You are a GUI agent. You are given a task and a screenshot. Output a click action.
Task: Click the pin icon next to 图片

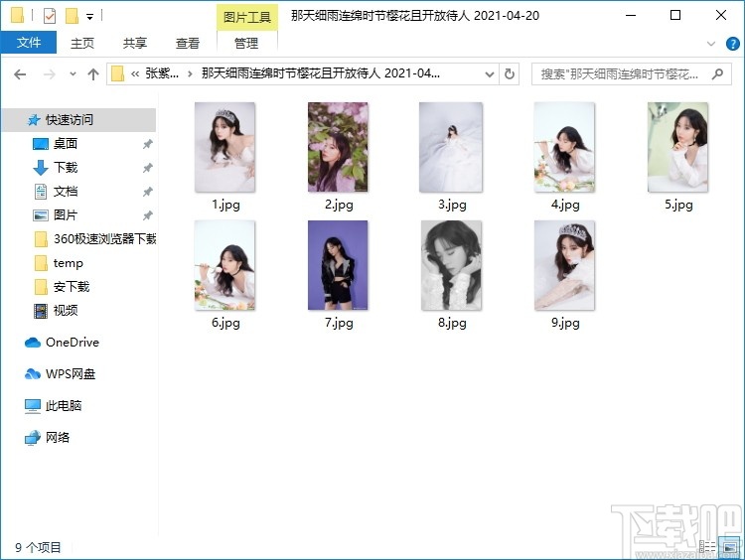(x=148, y=215)
